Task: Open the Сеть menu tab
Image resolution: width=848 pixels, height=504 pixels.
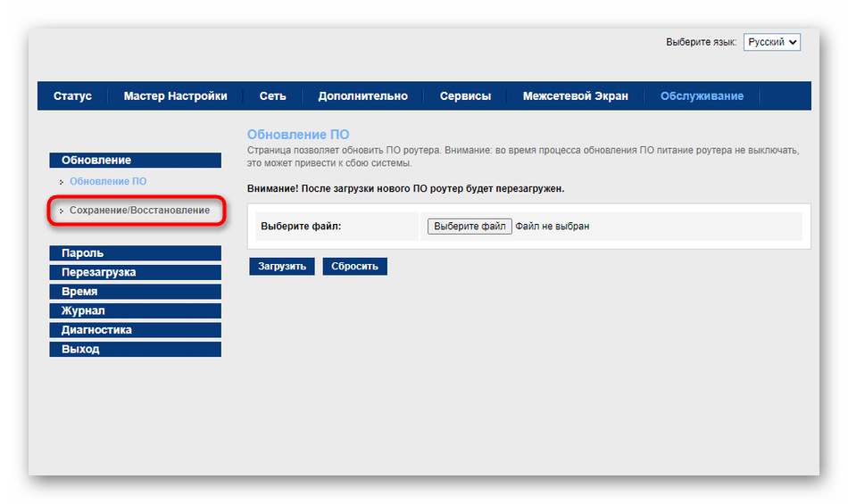Action: pyautogui.click(x=272, y=96)
